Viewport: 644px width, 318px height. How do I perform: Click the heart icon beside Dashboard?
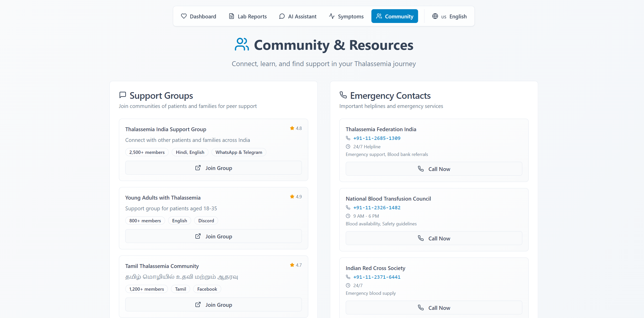point(184,16)
